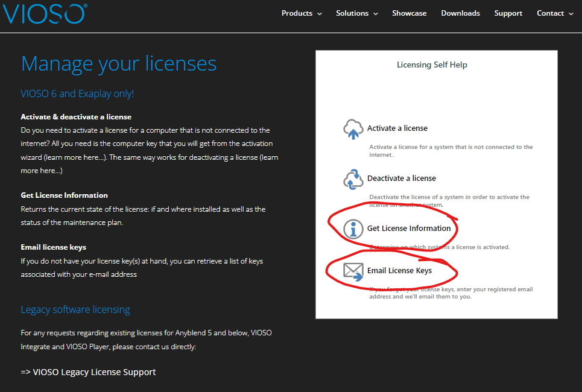Click the Email License Keys envelope icon
582x392 pixels.
353,272
